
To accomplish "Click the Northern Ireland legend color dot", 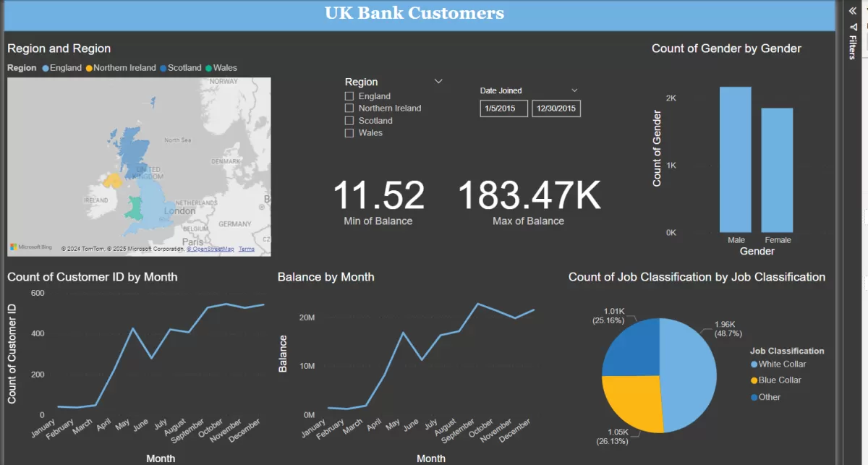I will click(89, 68).
